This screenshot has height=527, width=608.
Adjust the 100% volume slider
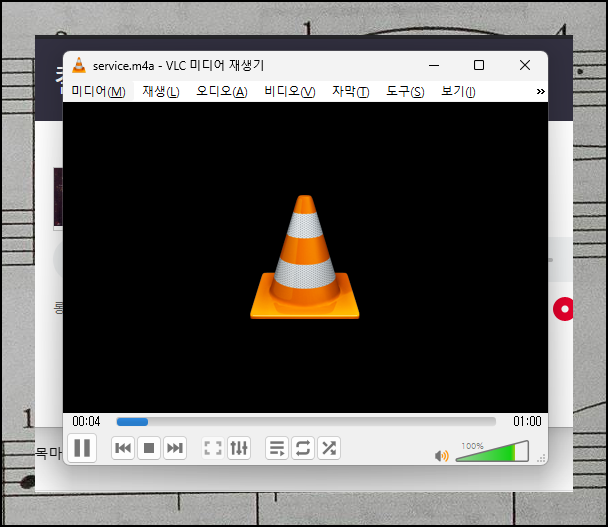492,451
